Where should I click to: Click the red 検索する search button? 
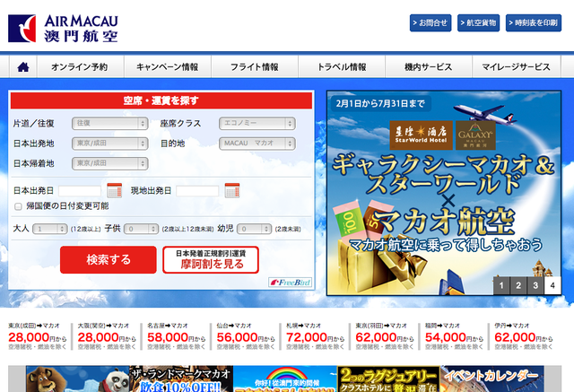pos(109,260)
